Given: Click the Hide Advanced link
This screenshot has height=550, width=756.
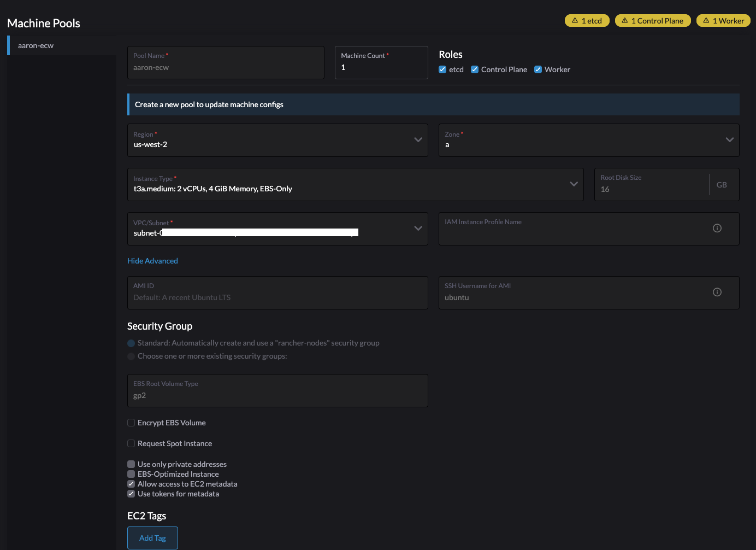Looking at the screenshot, I should pyautogui.click(x=152, y=260).
